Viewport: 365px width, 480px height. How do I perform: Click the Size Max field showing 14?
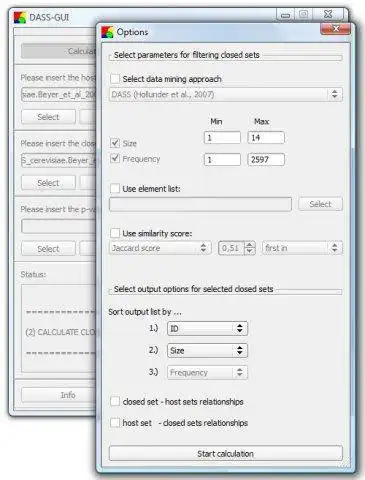point(266,138)
